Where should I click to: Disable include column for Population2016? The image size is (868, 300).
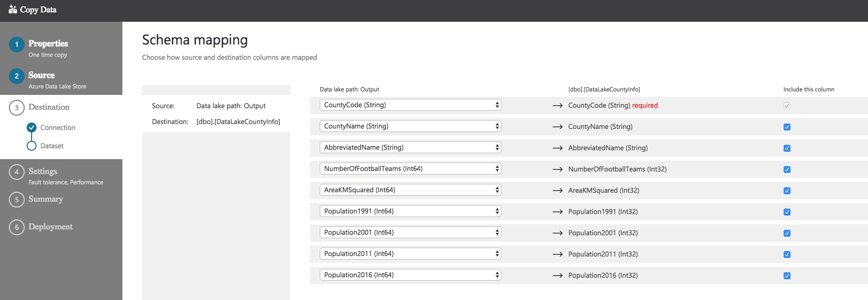(787, 276)
